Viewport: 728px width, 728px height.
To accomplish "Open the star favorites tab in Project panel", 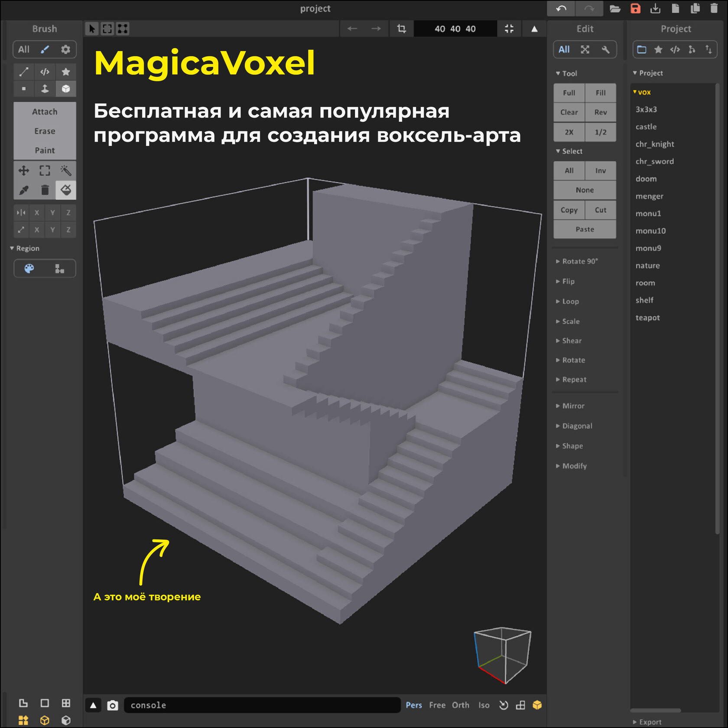I will point(658,49).
